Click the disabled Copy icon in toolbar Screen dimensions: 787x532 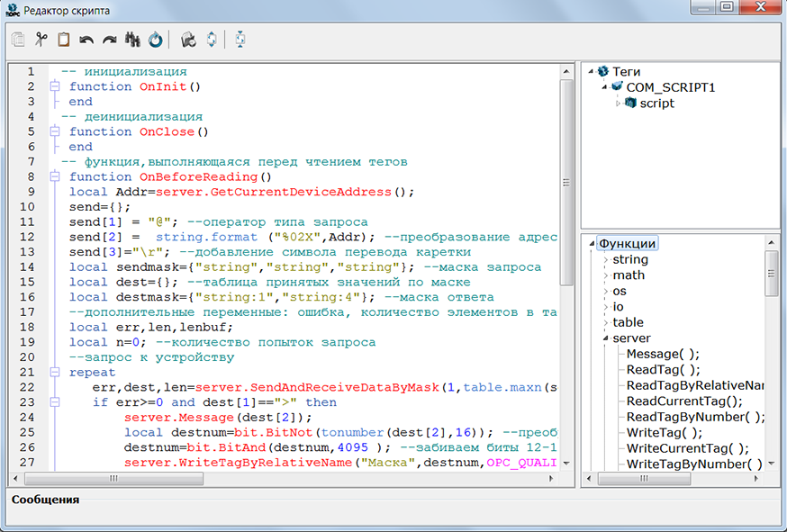pyautogui.click(x=18, y=40)
